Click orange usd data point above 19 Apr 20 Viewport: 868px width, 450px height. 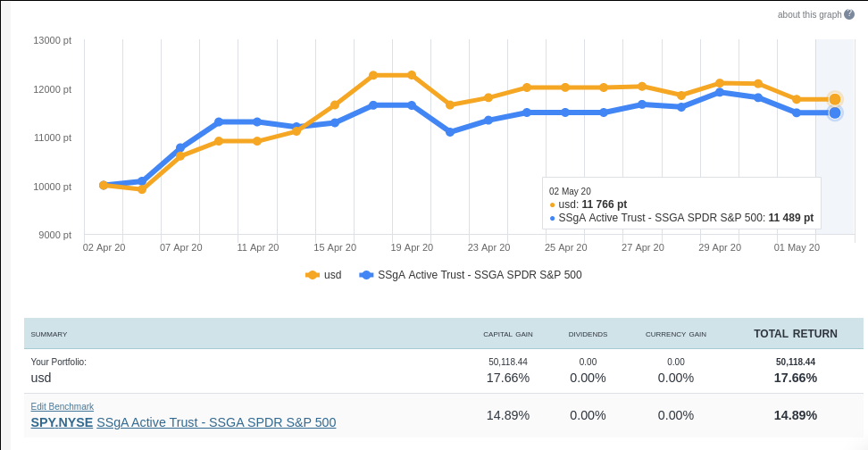pos(412,75)
